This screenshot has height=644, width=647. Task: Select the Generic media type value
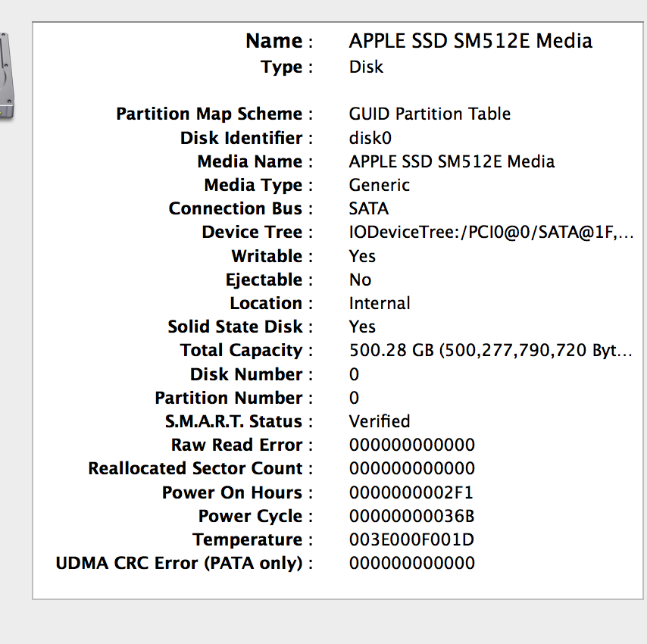click(380, 185)
